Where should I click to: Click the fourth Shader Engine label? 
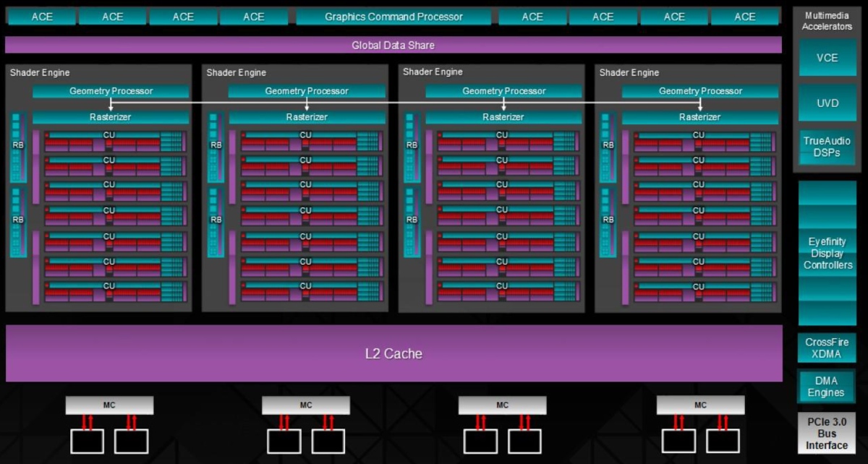(629, 72)
